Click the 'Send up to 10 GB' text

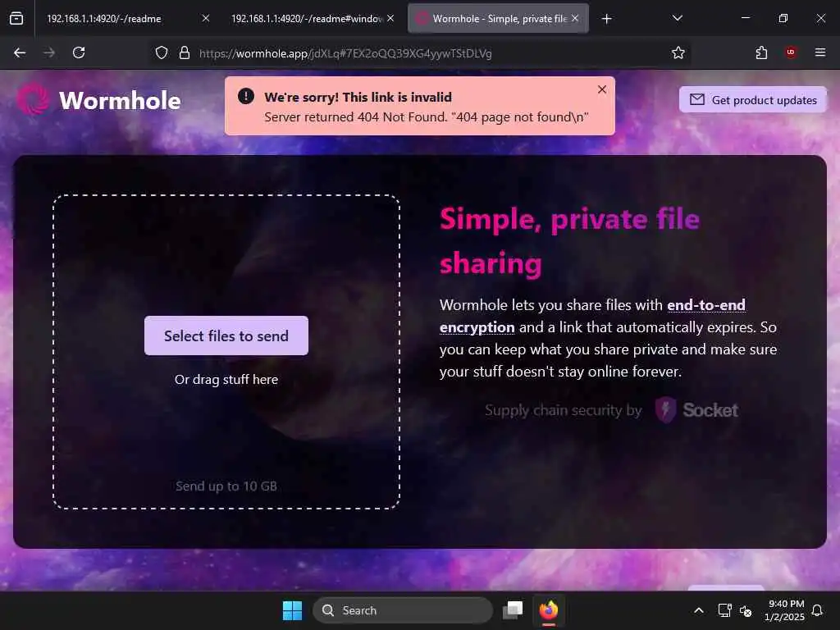coord(226,486)
